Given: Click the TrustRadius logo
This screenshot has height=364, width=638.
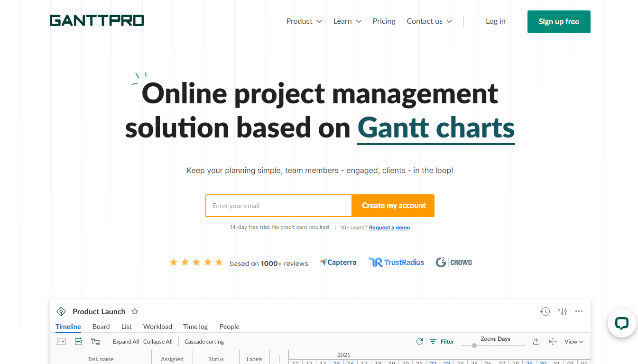Looking at the screenshot, I should coord(396,263).
